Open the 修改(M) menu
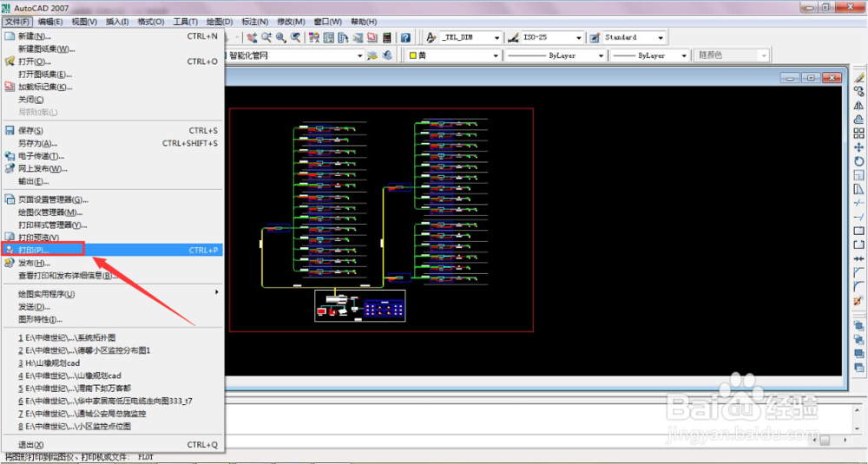 (291, 22)
